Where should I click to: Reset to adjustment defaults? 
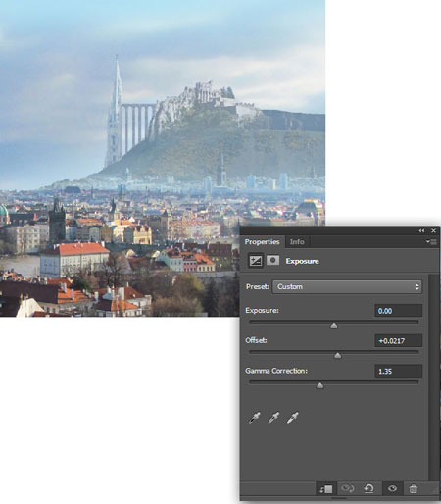(368, 488)
